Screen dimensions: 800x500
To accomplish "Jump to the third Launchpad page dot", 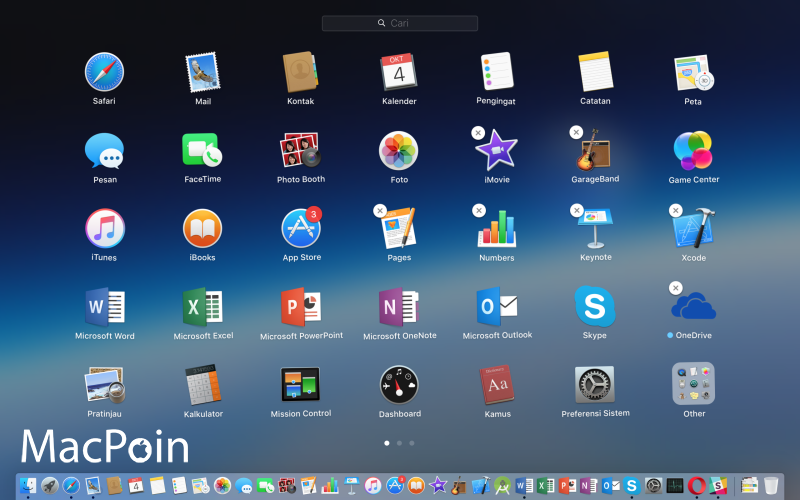I will 412,442.
